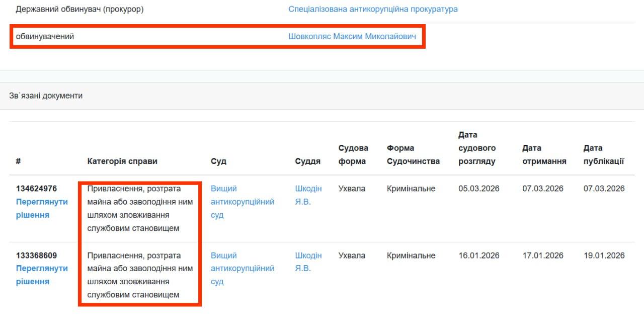Select Кримінальне in row 133368609
The width and height of the screenshot is (644, 328).
[411, 255]
